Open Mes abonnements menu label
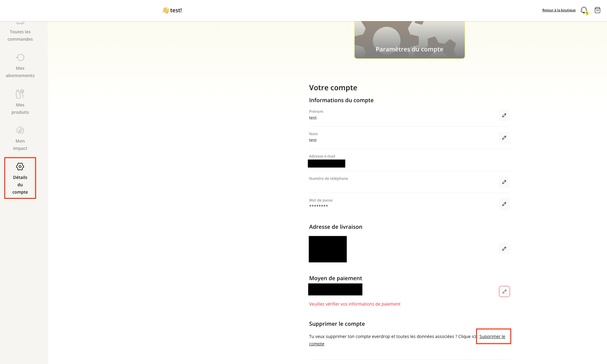607x364 pixels. [20, 72]
